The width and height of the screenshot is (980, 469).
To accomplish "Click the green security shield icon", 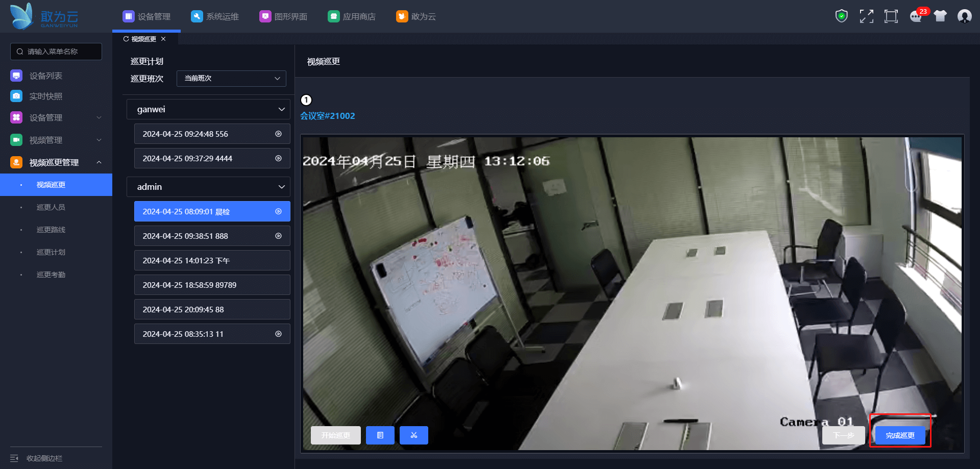I will point(841,16).
